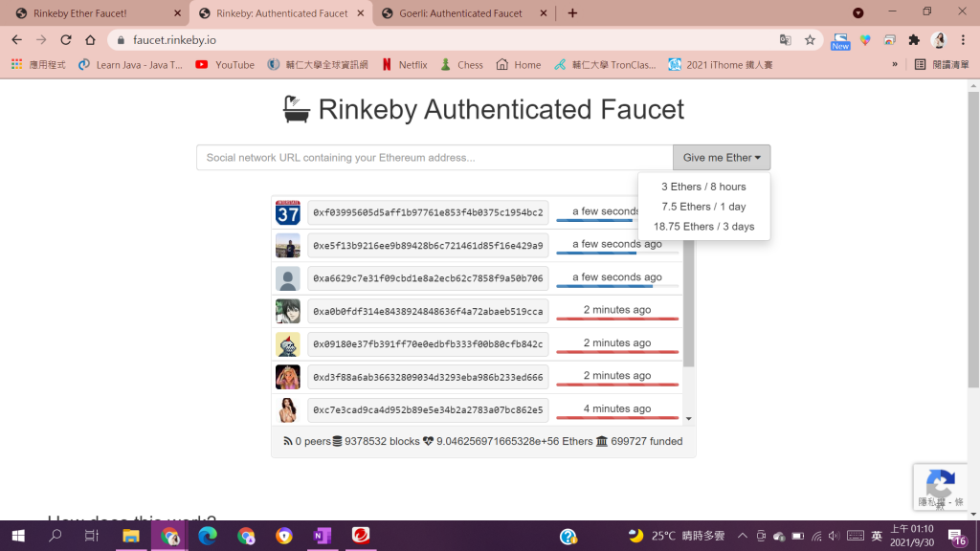Viewport: 980px width, 551px height.
Task: Click the 4 minutes ago progress bar
Action: pos(617,417)
